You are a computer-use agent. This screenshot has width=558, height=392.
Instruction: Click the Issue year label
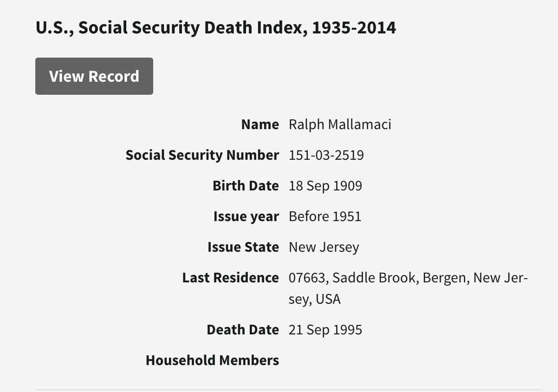[246, 216]
